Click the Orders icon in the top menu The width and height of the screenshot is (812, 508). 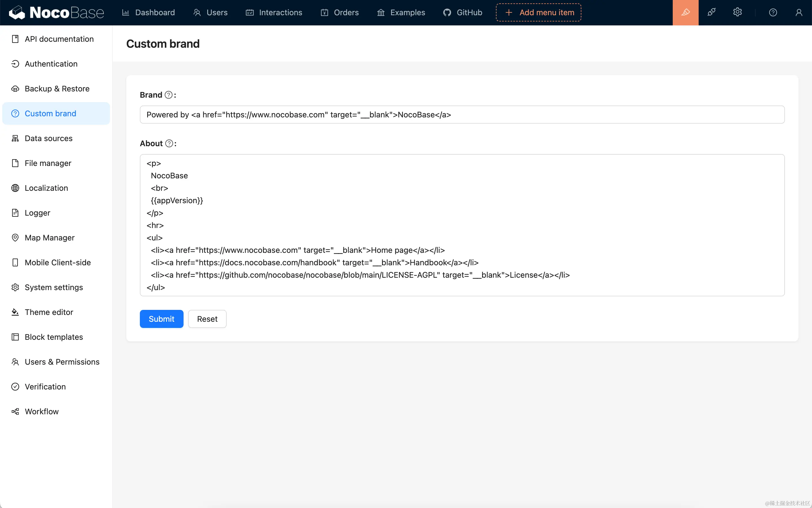(x=325, y=13)
